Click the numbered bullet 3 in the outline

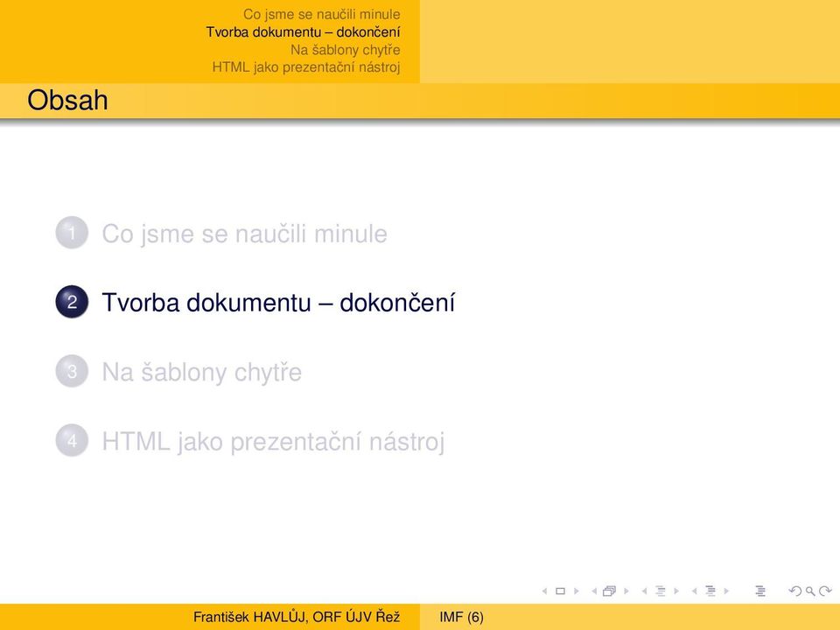[x=72, y=371]
